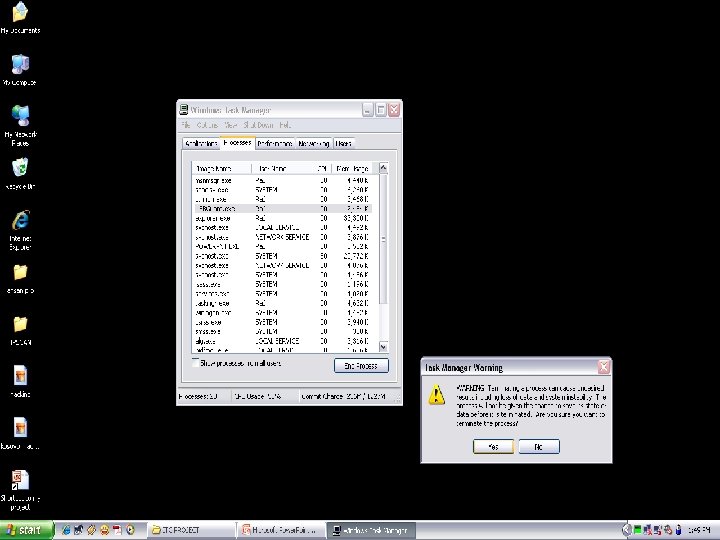Click process list scrollbar down arrow
The height and width of the screenshot is (540, 720).
[383, 347]
